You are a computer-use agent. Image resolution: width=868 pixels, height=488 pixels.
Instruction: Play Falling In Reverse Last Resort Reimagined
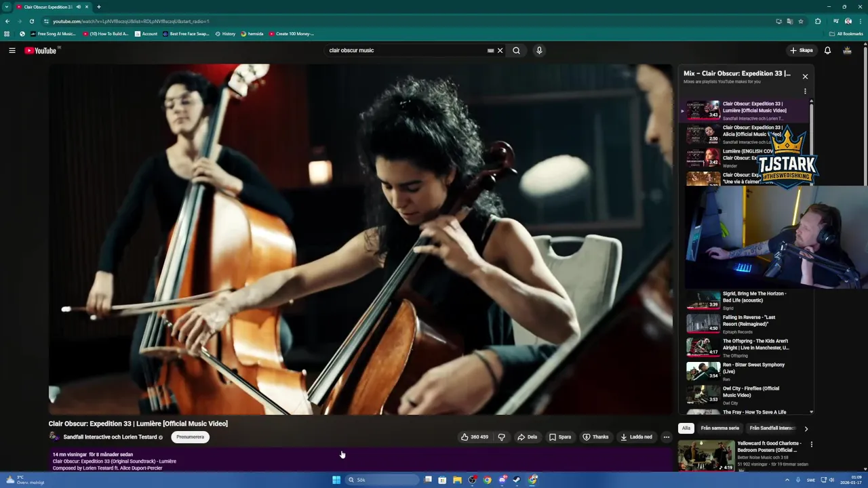click(x=745, y=324)
